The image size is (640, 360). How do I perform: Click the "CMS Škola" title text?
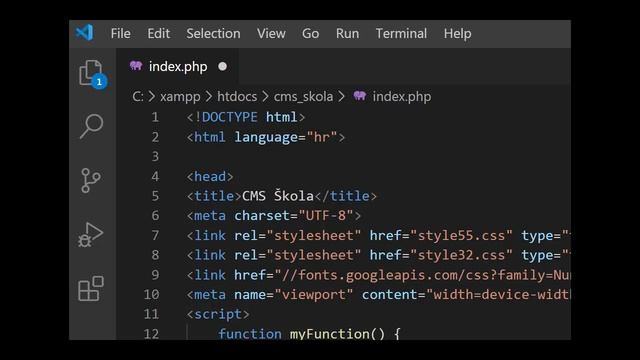click(x=278, y=196)
